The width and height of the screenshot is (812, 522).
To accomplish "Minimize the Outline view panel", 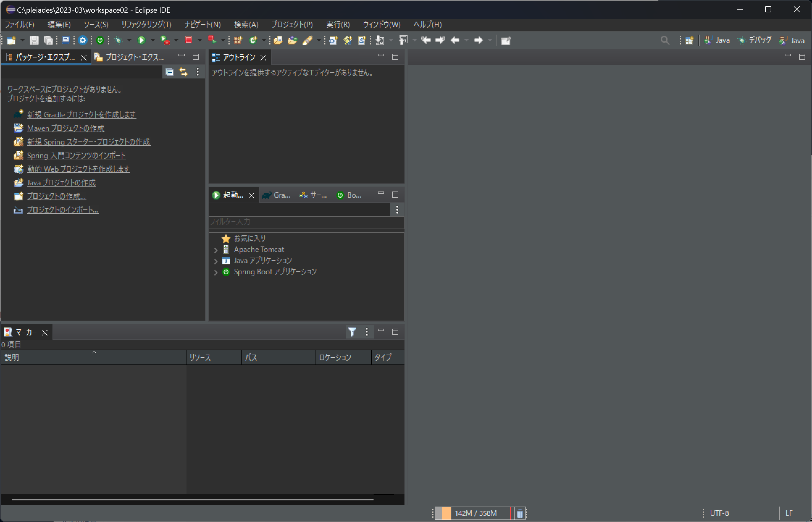I will pos(381,55).
